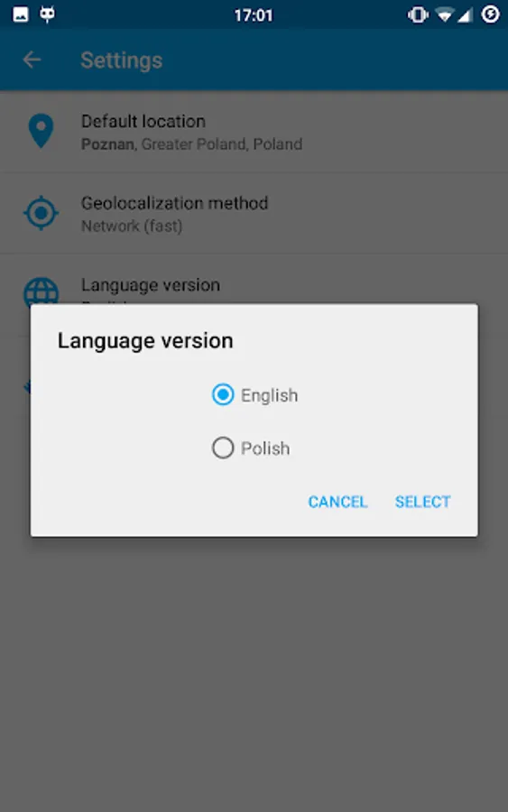
Task: Choose the English language label
Action: pyautogui.click(x=269, y=396)
